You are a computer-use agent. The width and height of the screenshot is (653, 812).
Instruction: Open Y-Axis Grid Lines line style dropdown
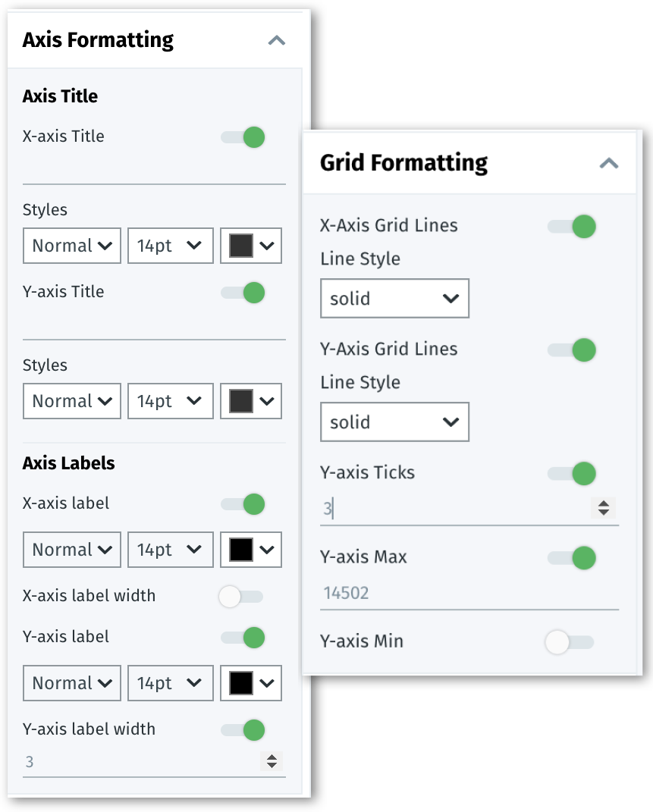pos(394,422)
